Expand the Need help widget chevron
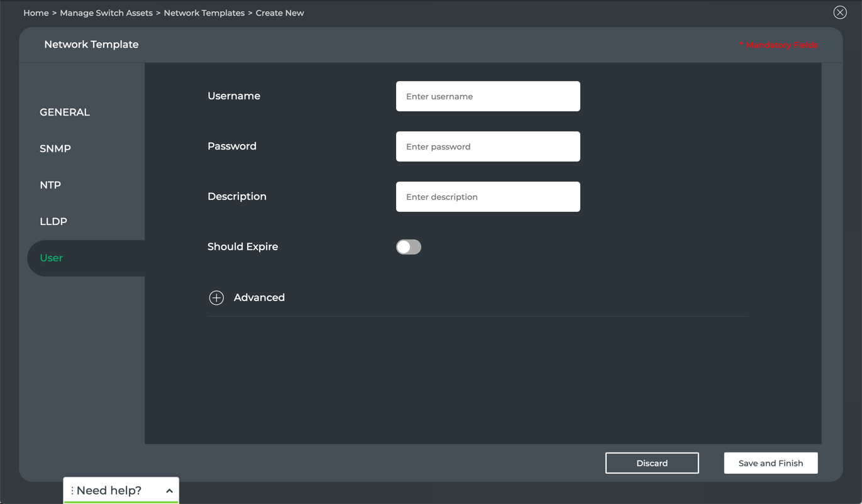This screenshot has width=862, height=504. pyautogui.click(x=169, y=491)
